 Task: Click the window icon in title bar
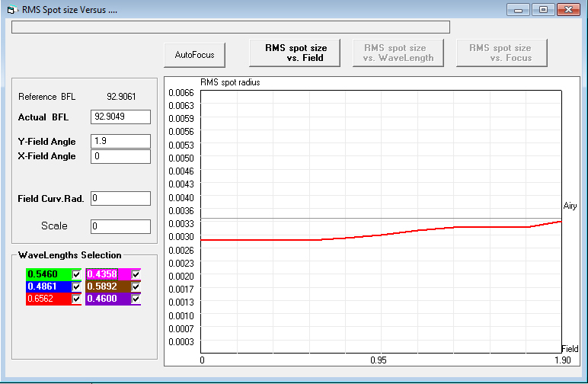tap(12, 10)
